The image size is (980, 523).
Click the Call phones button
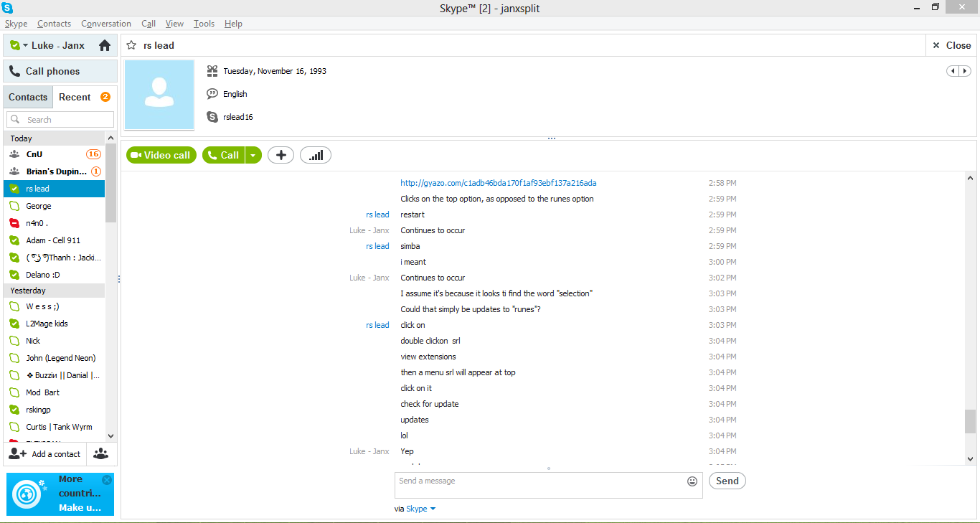point(60,71)
